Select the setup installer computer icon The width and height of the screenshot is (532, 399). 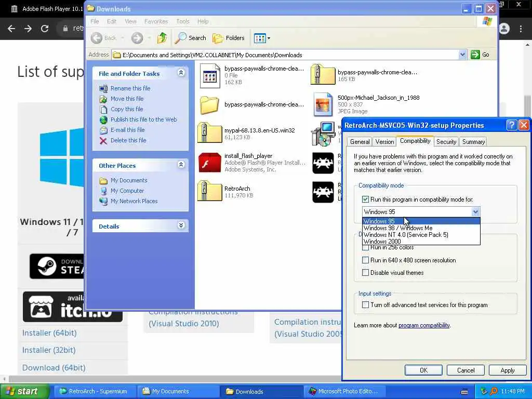coord(323,134)
